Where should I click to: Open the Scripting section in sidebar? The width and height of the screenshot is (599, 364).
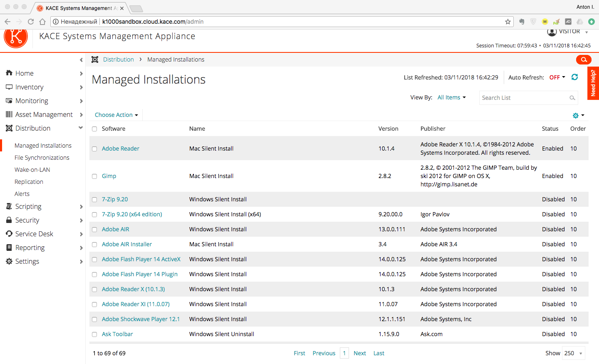click(28, 206)
